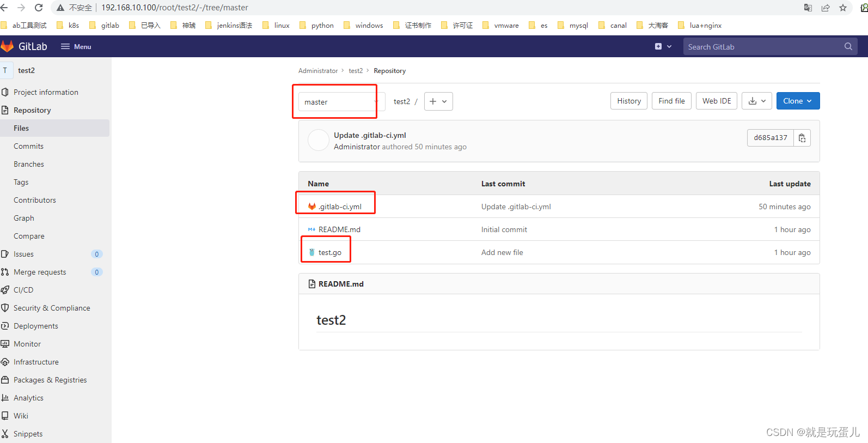Open the add file plus dropdown
This screenshot has height=443, width=868.
[x=438, y=101]
